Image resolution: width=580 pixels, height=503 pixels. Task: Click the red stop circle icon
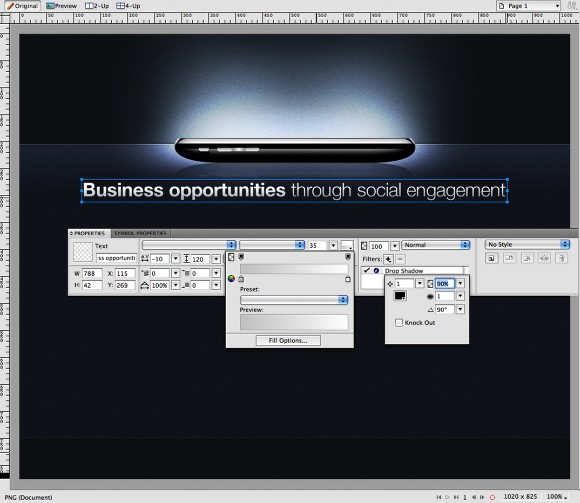[492, 497]
